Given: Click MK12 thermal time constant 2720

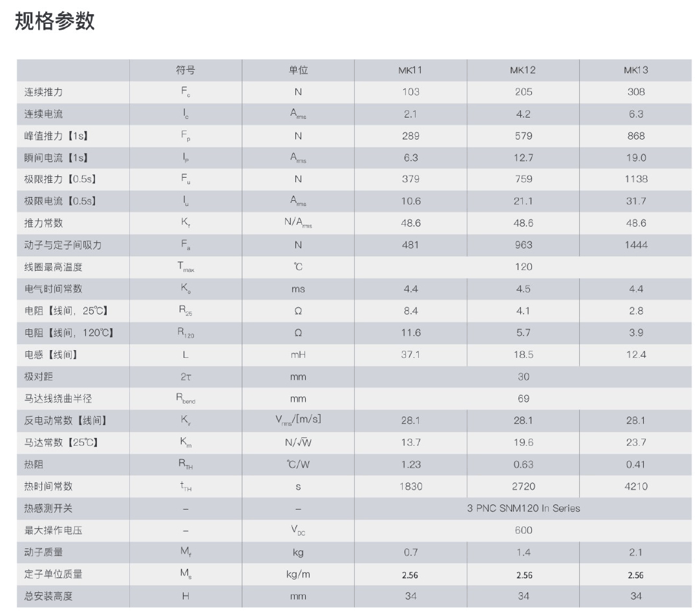Looking at the screenshot, I should 524,486.
